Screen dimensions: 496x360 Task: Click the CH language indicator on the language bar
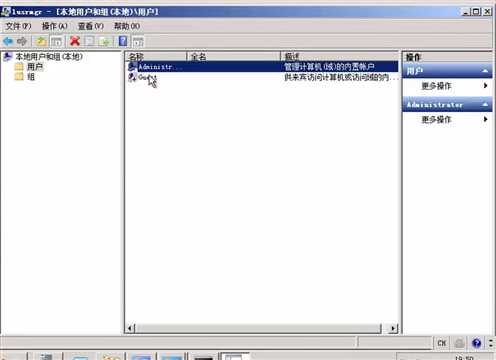pyautogui.click(x=442, y=343)
